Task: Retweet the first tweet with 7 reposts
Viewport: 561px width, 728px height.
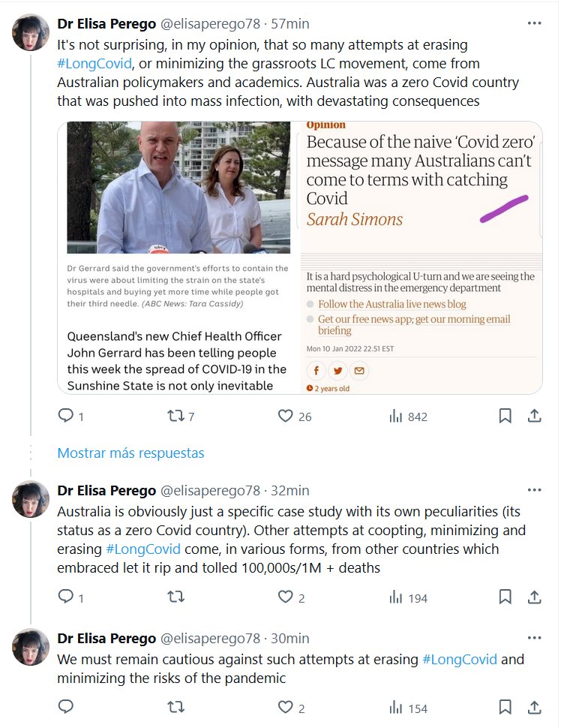Action: (176, 416)
